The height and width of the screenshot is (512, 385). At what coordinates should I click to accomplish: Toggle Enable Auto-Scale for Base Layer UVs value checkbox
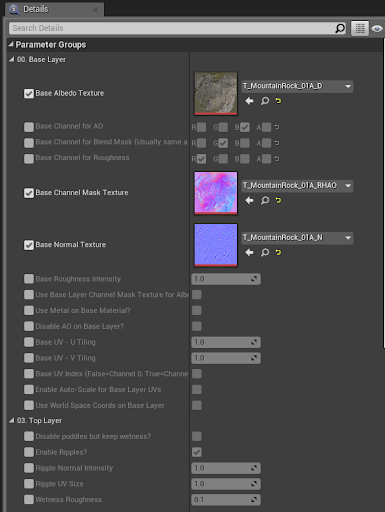coord(197,389)
